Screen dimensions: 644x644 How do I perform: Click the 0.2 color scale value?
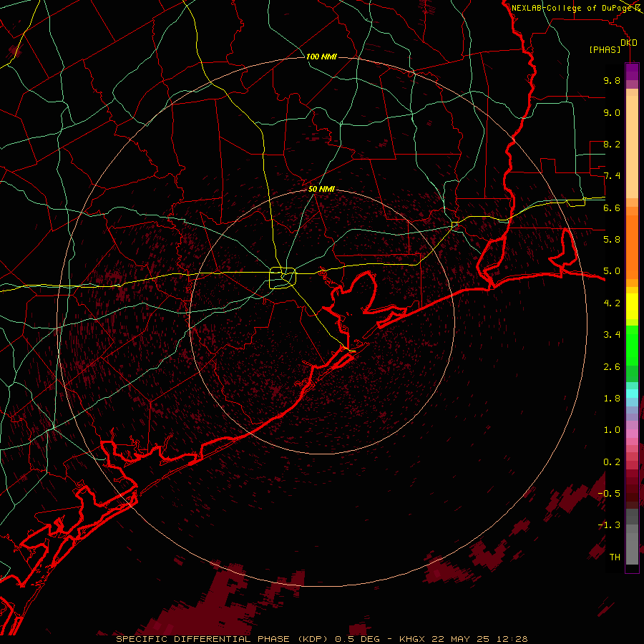[612, 462]
